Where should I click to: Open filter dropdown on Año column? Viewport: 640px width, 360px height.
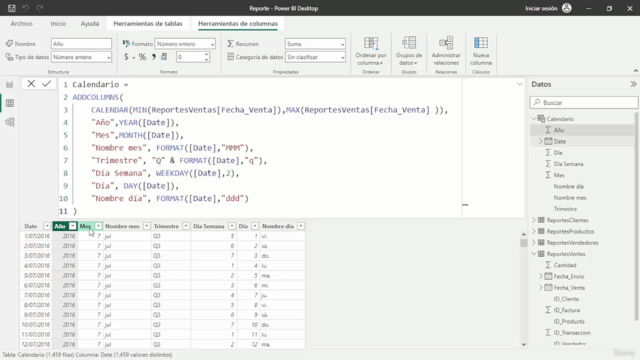click(x=72, y=226)
